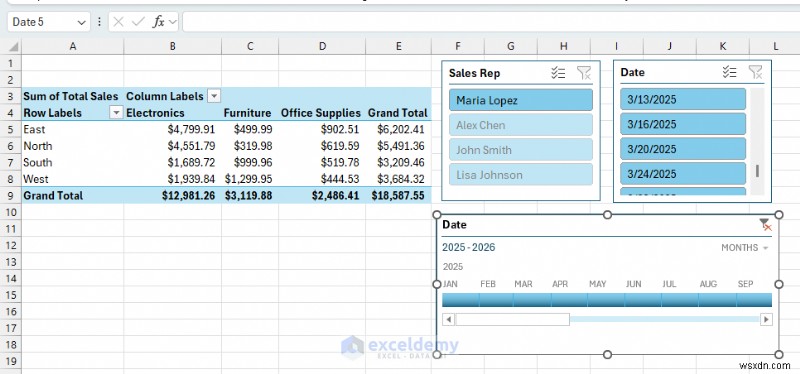Click the $18,587.55 grand total cell

tap(398, 195)
